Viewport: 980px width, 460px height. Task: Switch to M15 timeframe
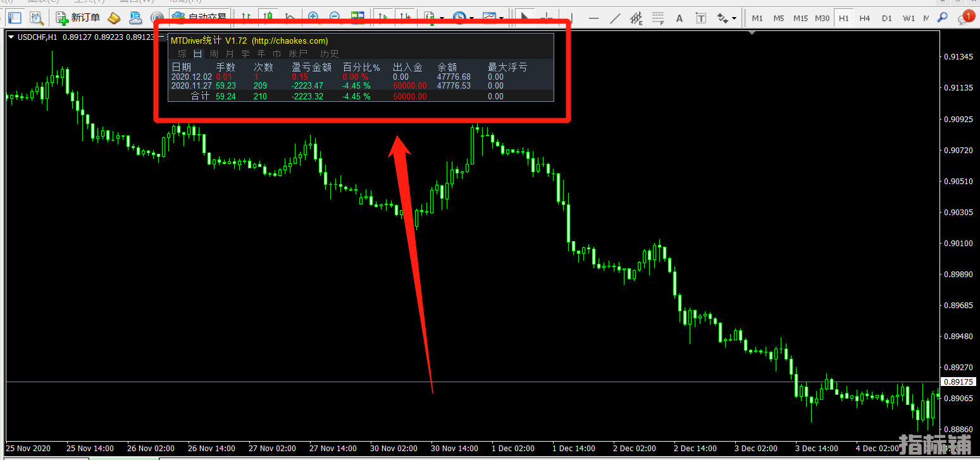coord(800,18)
